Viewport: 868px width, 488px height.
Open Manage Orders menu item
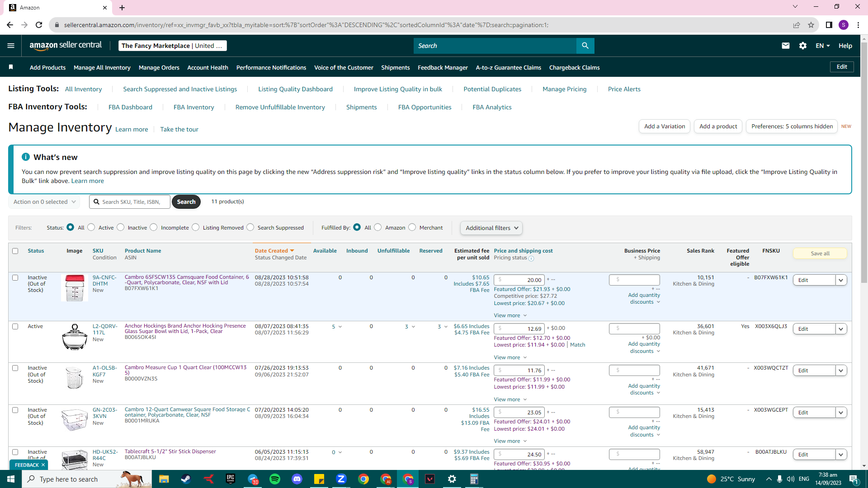159,67
